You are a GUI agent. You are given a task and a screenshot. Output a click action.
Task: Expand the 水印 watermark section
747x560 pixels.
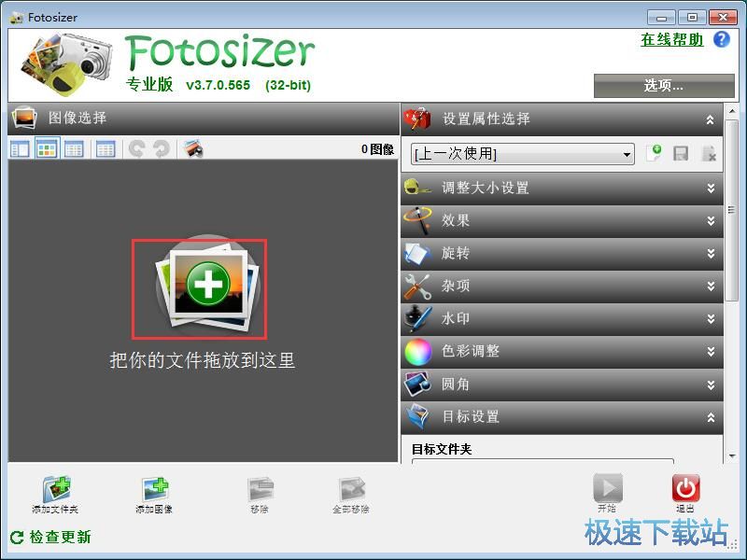pos(711,319)
